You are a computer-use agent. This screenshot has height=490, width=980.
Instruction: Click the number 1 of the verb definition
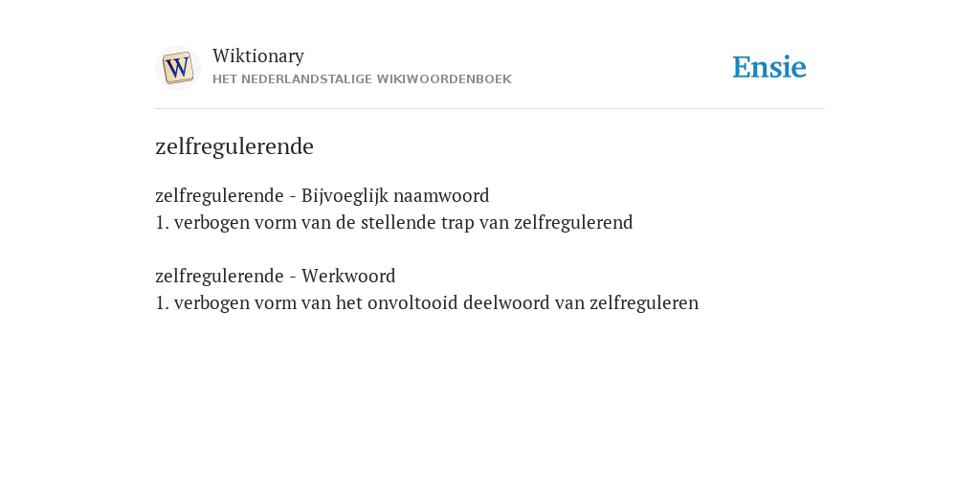pyautogui.click(x=162, y=303)
